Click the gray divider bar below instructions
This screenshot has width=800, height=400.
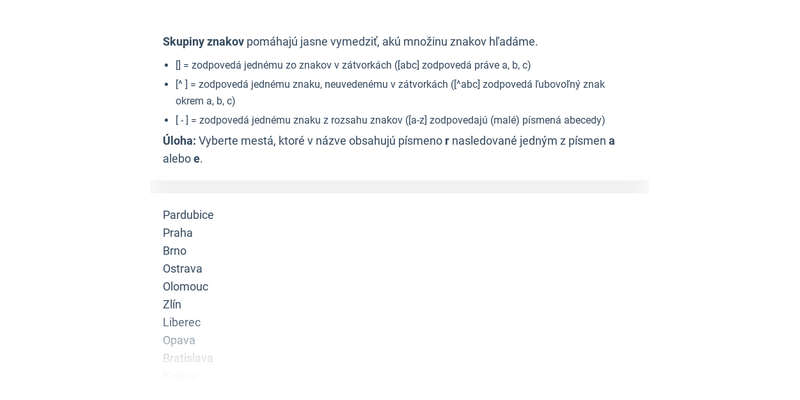[399, 187]
